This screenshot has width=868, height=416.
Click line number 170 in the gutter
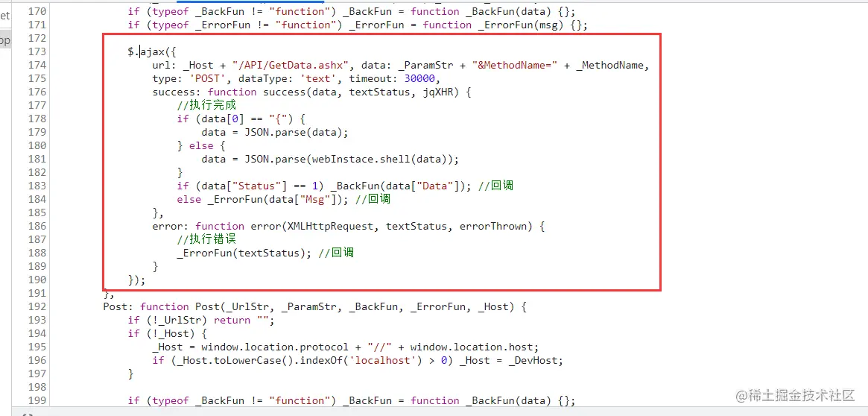tap(37, 11)
